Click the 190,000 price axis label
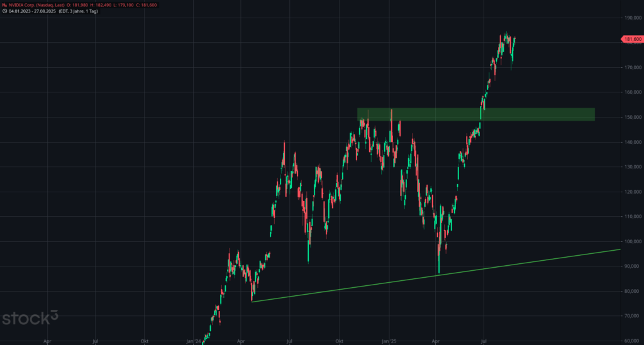644x345 pixels. pos(633,18)
